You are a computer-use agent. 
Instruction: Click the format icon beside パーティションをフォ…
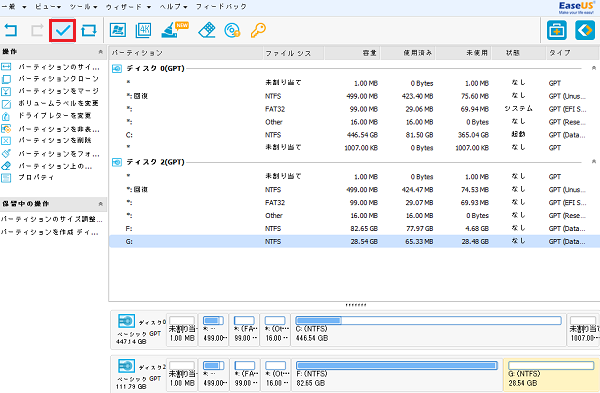click(x=6, y=153)
